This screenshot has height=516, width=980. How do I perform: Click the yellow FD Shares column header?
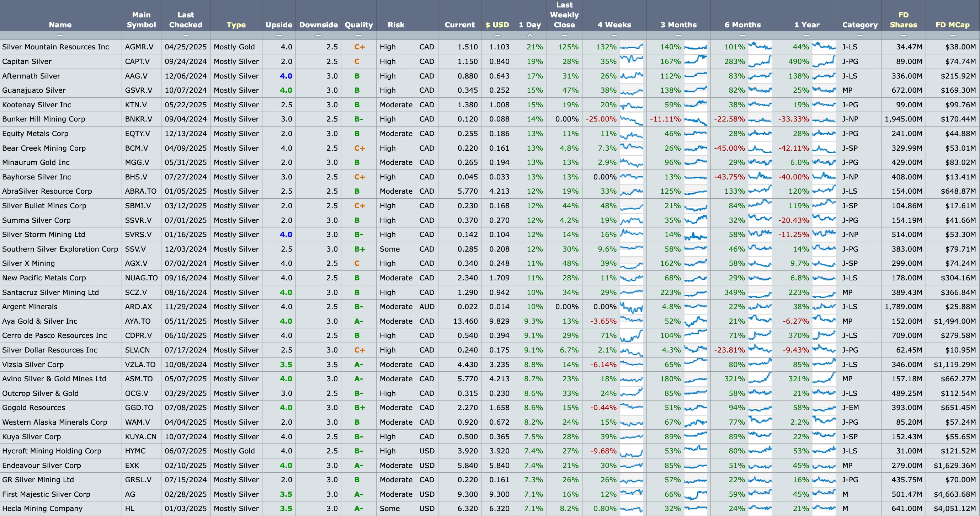pos(904,20)
